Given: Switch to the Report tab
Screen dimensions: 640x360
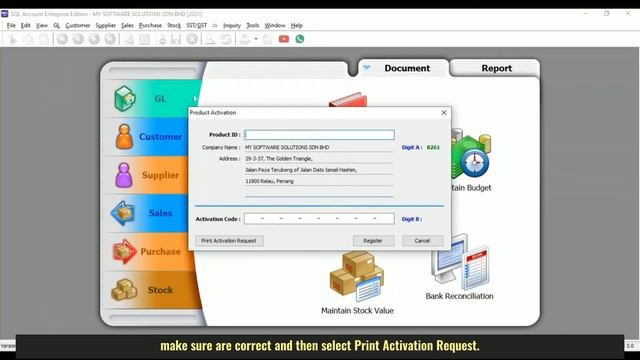Looking at the screenshot, I should [x=496, y=68].
